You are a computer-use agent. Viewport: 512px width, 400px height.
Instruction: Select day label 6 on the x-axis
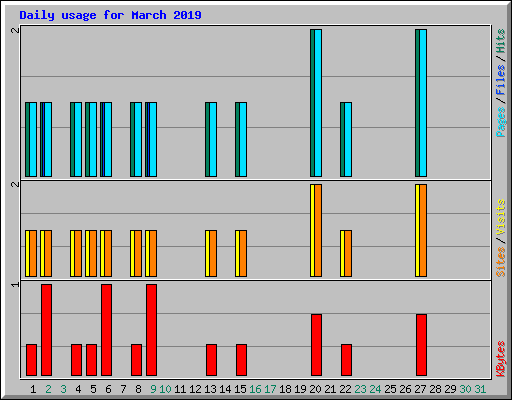pos(108,389)
